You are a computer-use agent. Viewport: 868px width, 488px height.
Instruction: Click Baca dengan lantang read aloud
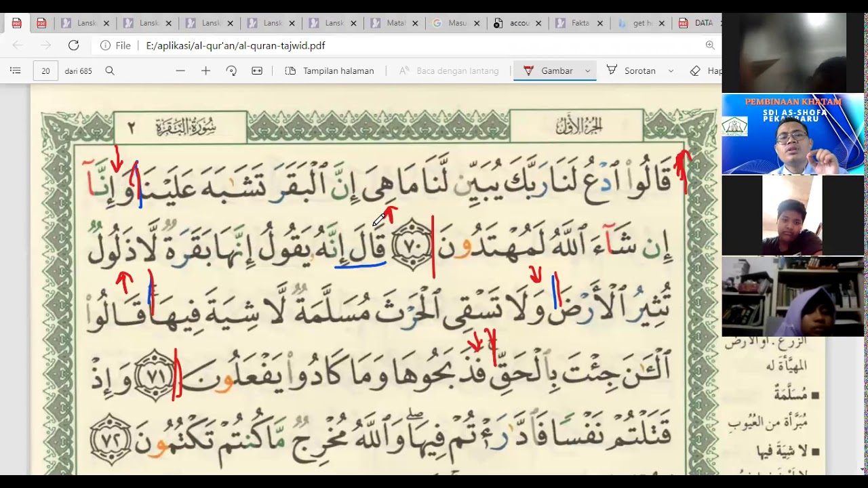[449, 70]
